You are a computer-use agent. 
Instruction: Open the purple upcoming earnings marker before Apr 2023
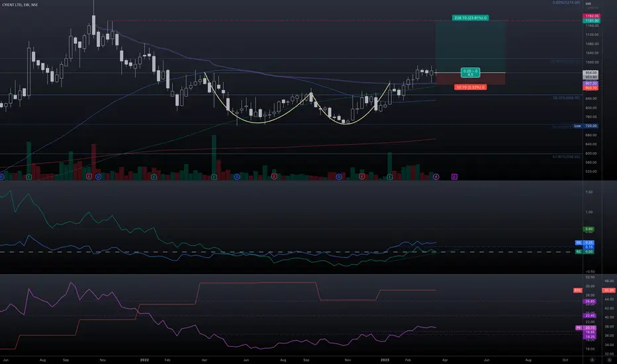(x=454, y=177)
